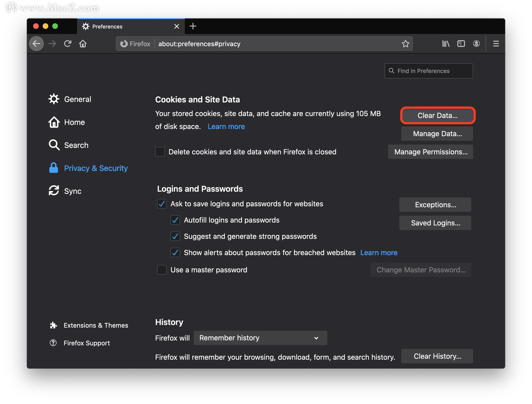Go back with the back arrow button
The width and height of the screenshot is (532, 404).
(36, 44)
